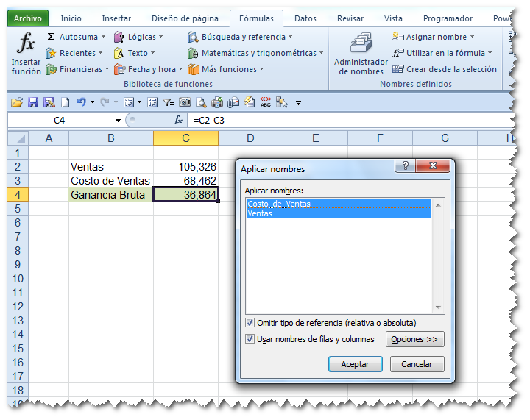Screen dimensions: 530x420
Task: Switch to the Vista tab
Action: (x=393, y=18)
